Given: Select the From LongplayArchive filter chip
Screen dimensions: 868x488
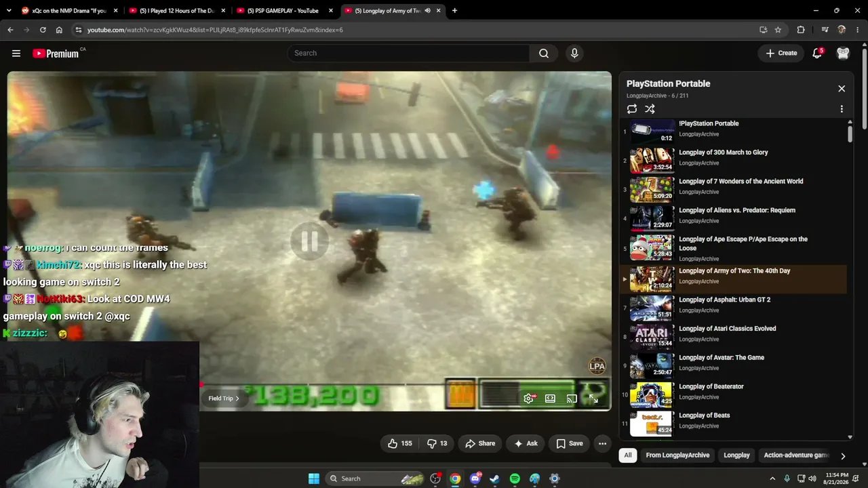Looking at the screenshot, I should pyautogui.click(x=677, y=455).
